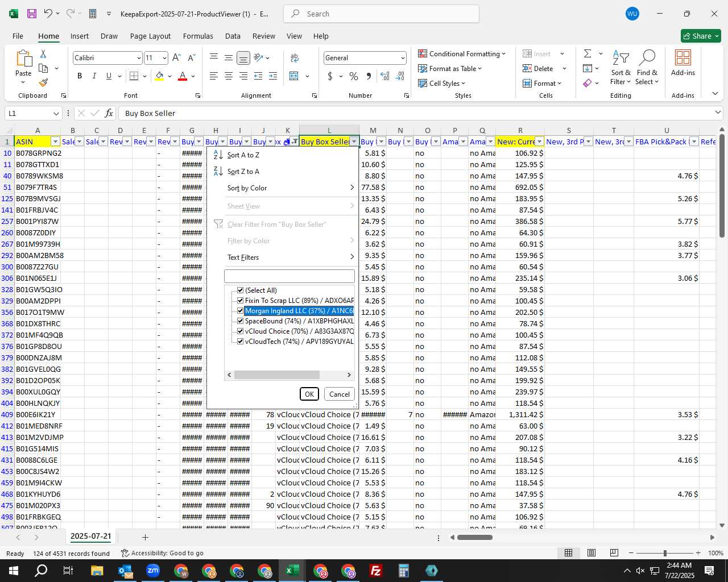
Task: Open FileZilla from the taskbar
Action: 376,571
